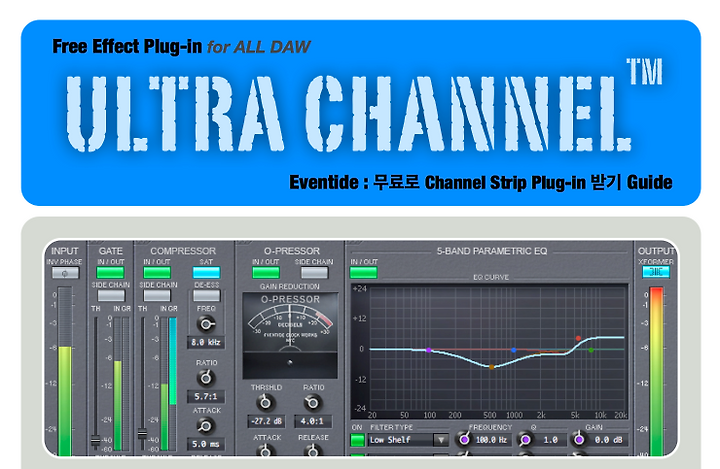The height and width of the screenshot is (469, 720).
Task: Toggle the O-Pressor IN / OUT button
Action: pyautogui.click(x=265, y=273)
